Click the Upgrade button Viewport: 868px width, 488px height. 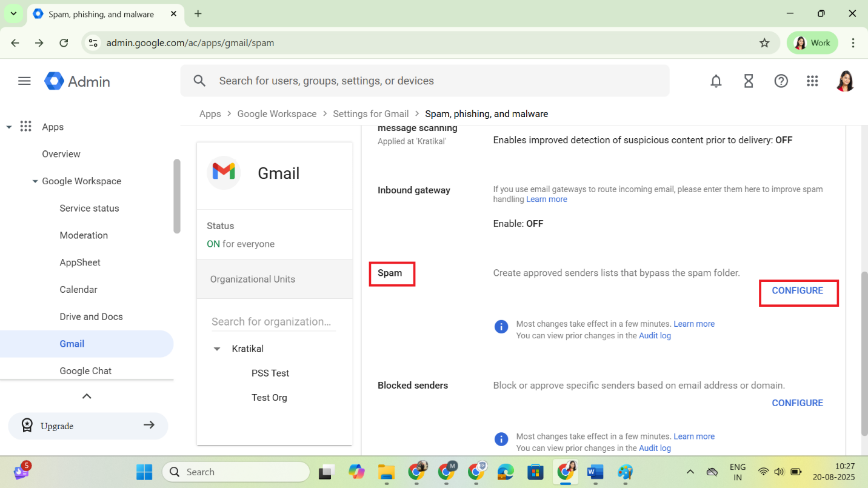click(x=88, y=426)
